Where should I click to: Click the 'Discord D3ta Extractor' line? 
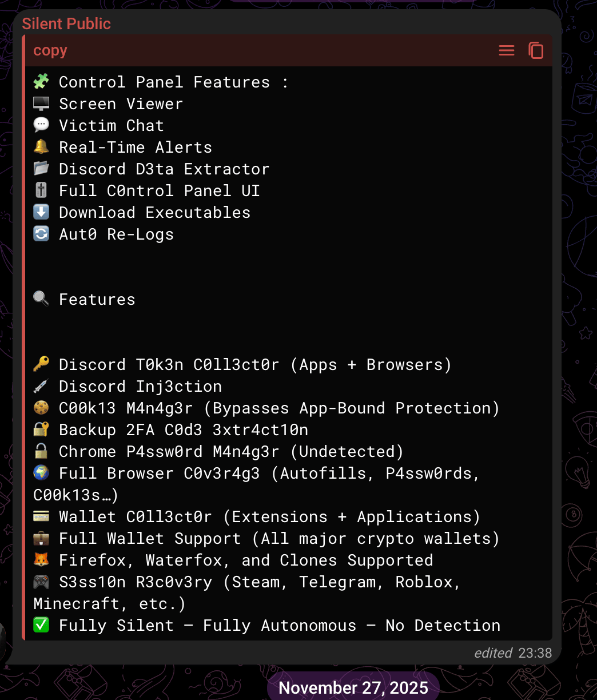(164, 169)
